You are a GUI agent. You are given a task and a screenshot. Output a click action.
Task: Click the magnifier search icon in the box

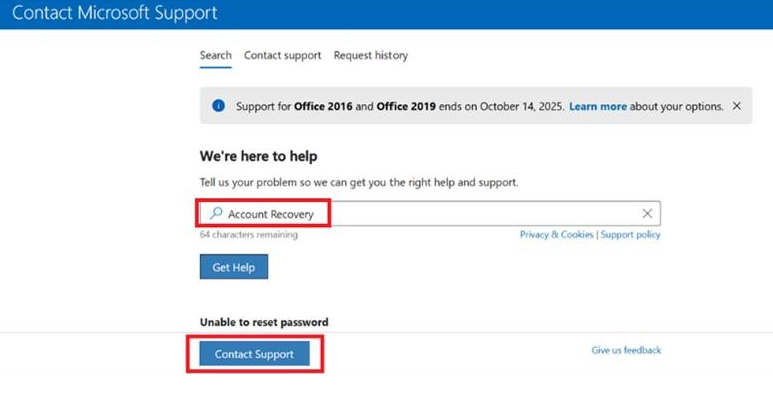(215, 214)
